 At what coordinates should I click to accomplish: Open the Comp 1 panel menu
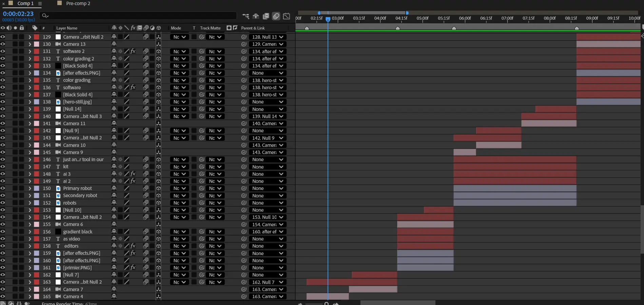click(40, 3)
